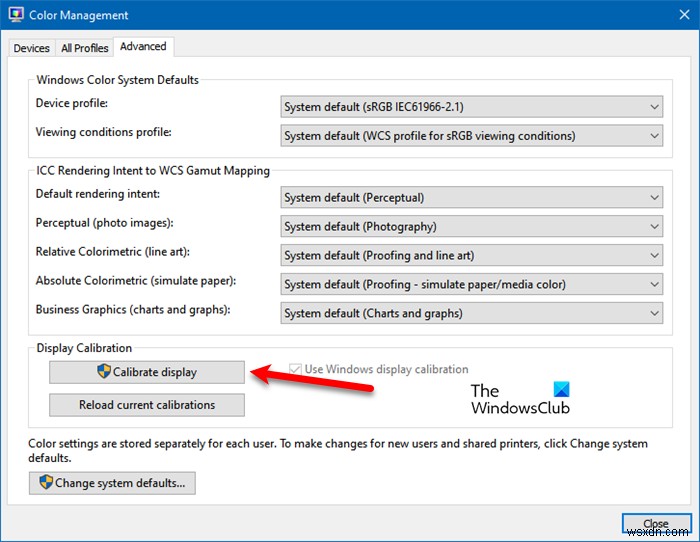Select the Advanced tab
This screenshot has height=542, width=700.
pos(143,46)
